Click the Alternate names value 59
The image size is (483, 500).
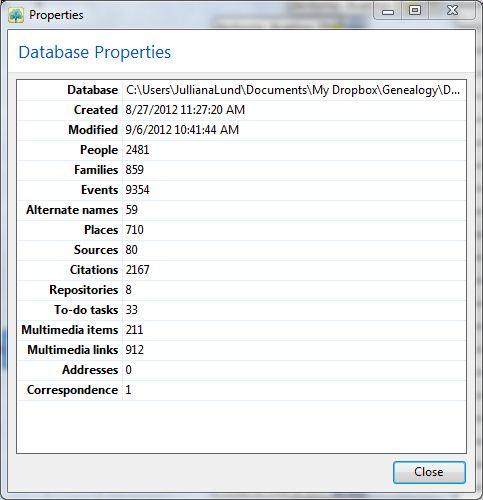coord(132,210)
